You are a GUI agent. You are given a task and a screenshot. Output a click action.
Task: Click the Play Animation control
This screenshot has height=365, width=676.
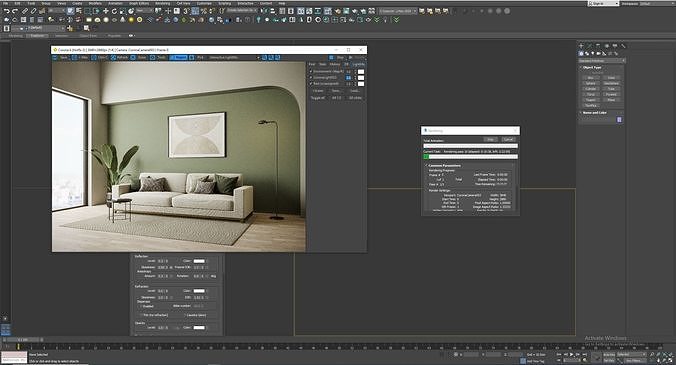[572, 354]
